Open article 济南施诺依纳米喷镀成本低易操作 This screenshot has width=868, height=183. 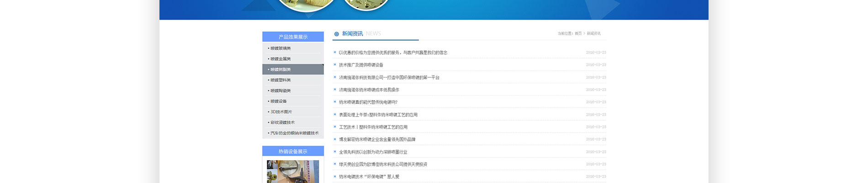click(x=369, y=90)
